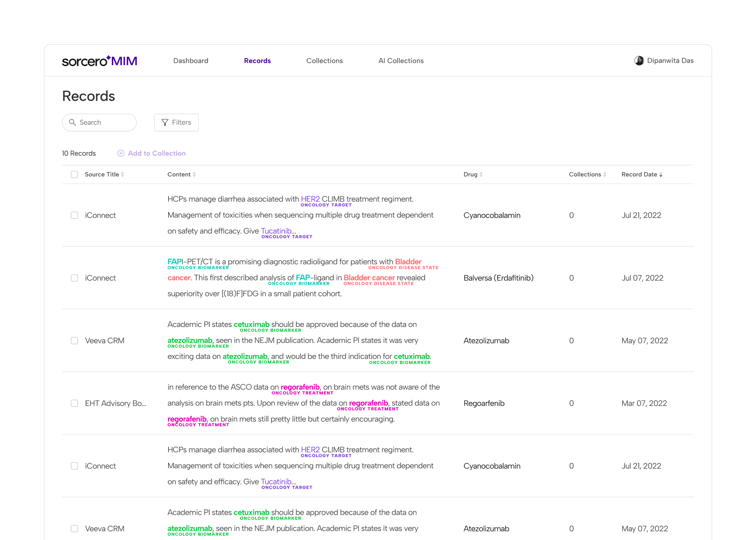Screen dimensions: 756x540
Task: Click first cetuximab biomarker tag
Action: tap(252, 324)
